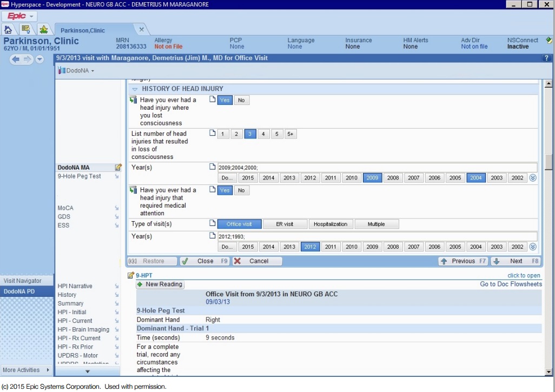Click the green NSConnect icon
The height and width of the screenshot is (392, 555).
click(549, 41)
